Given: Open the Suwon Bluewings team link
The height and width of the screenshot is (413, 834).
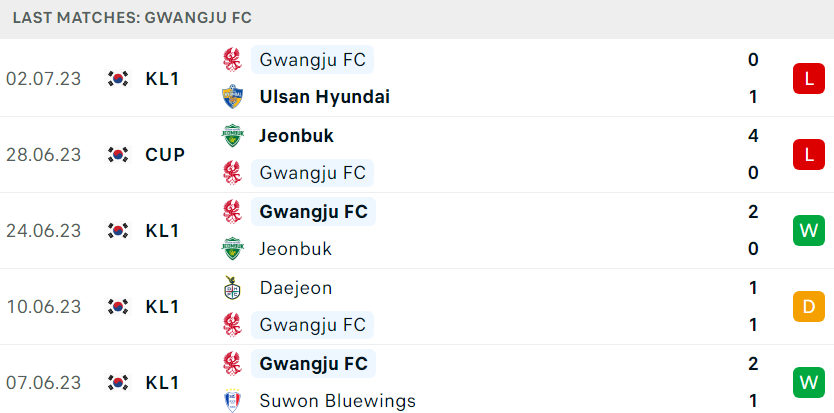Looking at the screenshot, I should point(337,401).
